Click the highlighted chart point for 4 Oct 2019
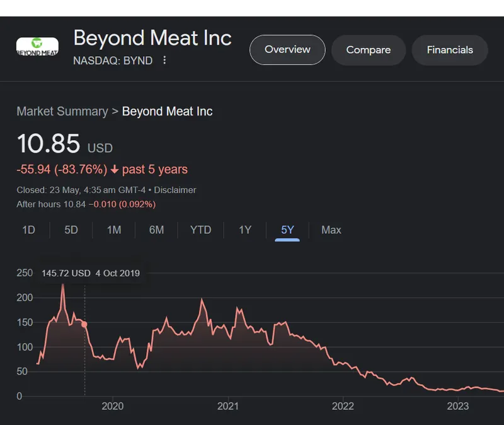504x425 pixels. [x=84, y=324]
